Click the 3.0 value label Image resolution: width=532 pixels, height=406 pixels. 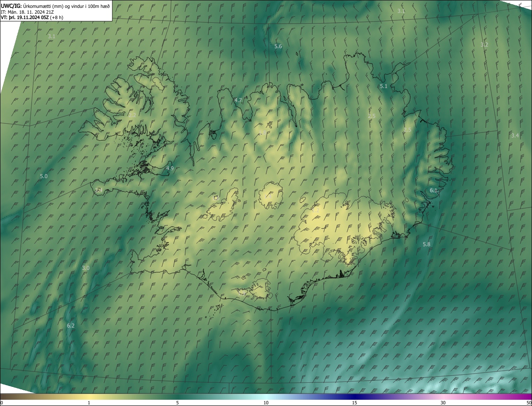pyautogui.click(x=86, y=269)
